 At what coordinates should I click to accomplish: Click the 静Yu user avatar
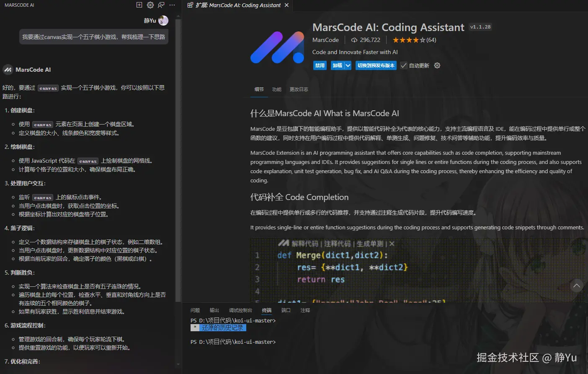[163, 21]
